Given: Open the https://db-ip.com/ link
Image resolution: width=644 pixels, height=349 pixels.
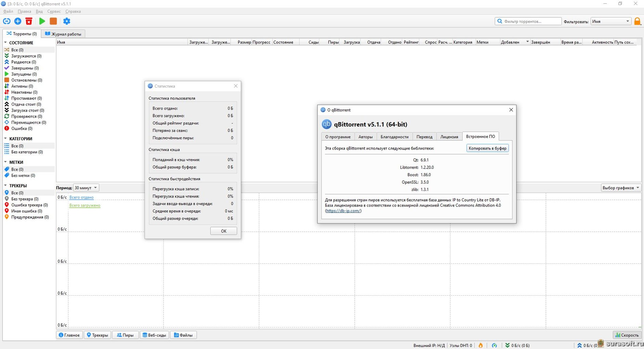Looking at the screenshot, I should click(343, 211).
